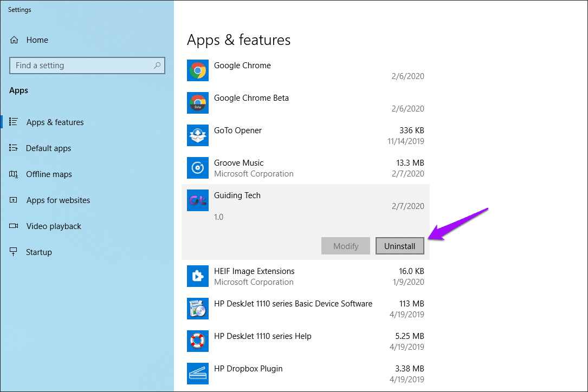Click the search magnifier icon
The height and width of the screenshot is (392, 588).
[157, 66]
